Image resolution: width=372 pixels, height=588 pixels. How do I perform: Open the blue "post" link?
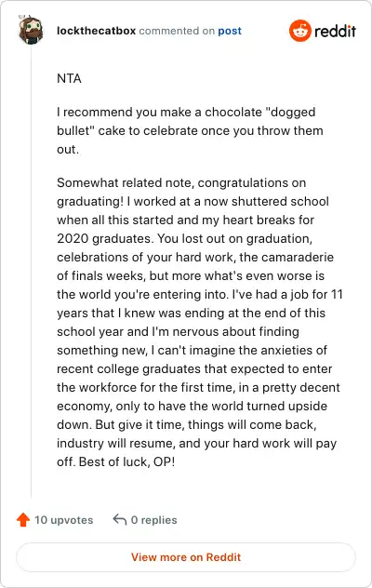pyautogui.click(x=230, y=31)
